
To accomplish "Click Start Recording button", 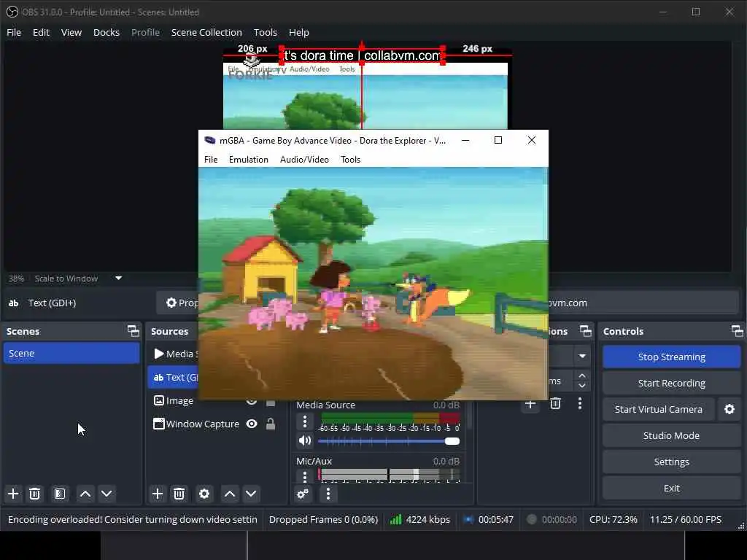I will pyautogui.click(x=672, y=384).
